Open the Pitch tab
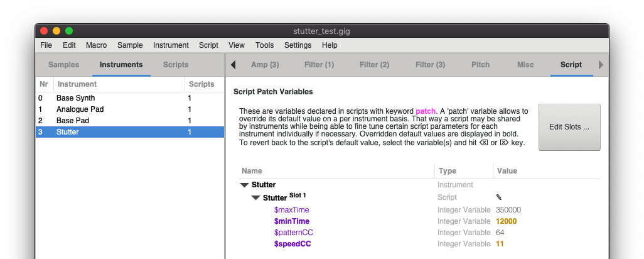 coord(480,65)
